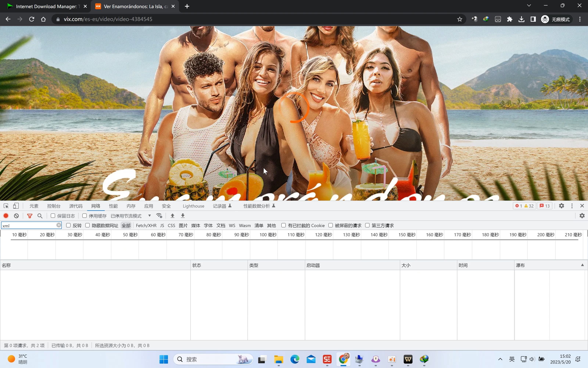
Task: Check the blocked cookies checkbox
Action: 283,225
